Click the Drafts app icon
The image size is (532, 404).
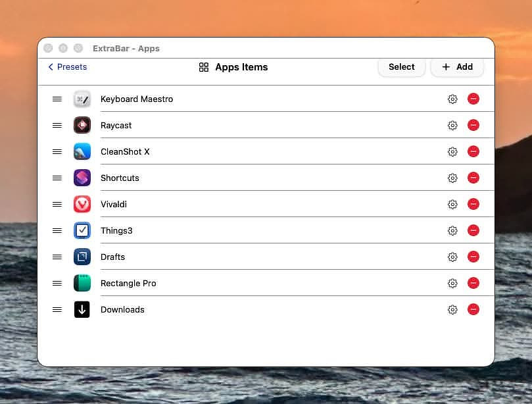tap(82, 257)
